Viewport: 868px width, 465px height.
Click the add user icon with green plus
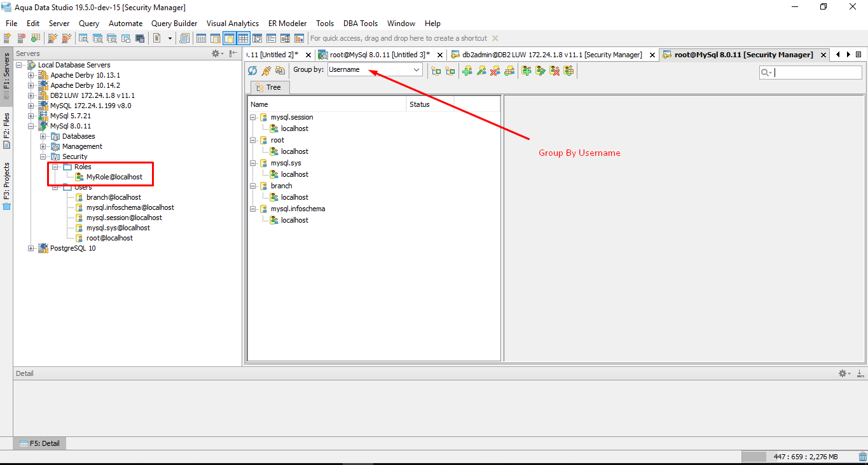(467, 71)
